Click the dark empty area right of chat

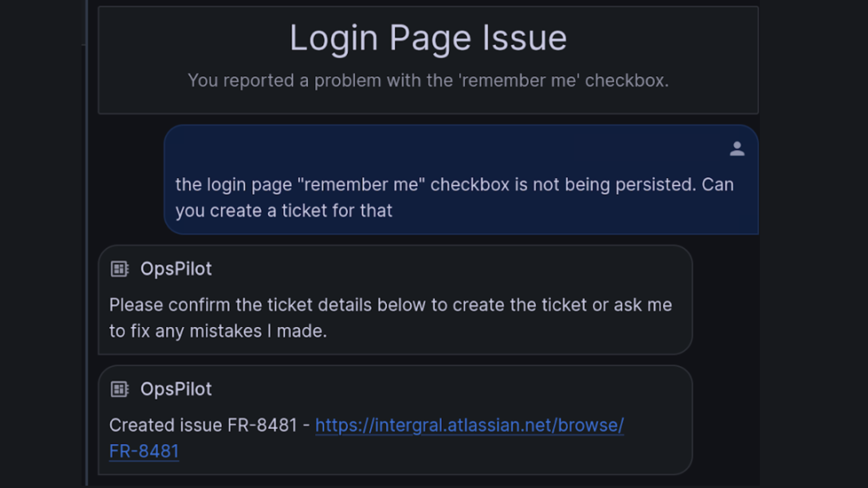[814, 244]
